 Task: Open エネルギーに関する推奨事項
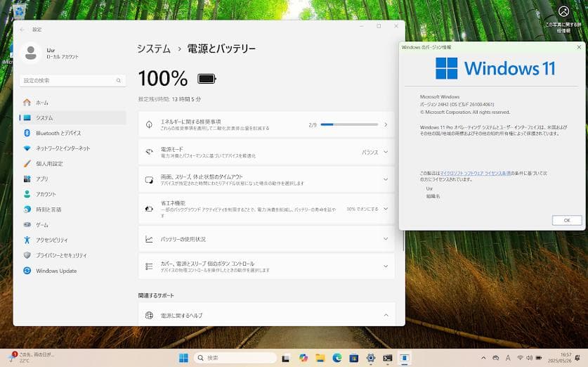[266, 124]
